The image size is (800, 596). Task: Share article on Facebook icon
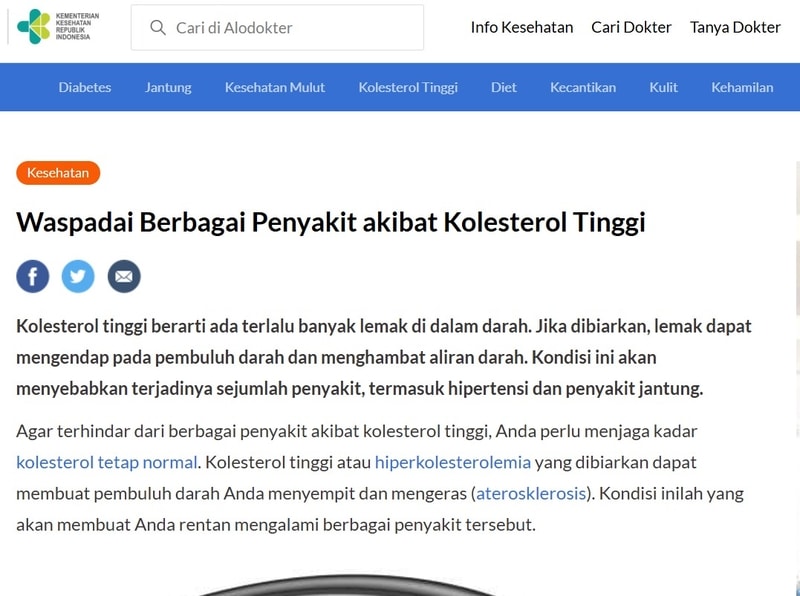(33, 277)
